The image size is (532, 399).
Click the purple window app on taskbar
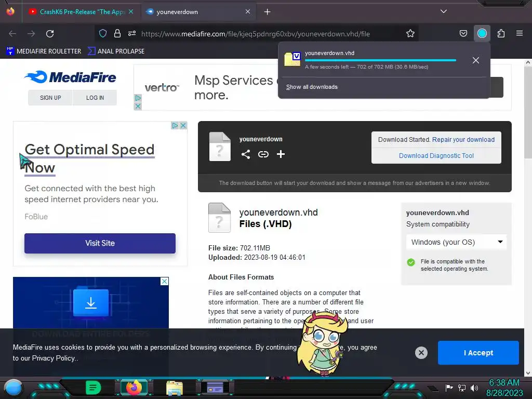point(215,388)
